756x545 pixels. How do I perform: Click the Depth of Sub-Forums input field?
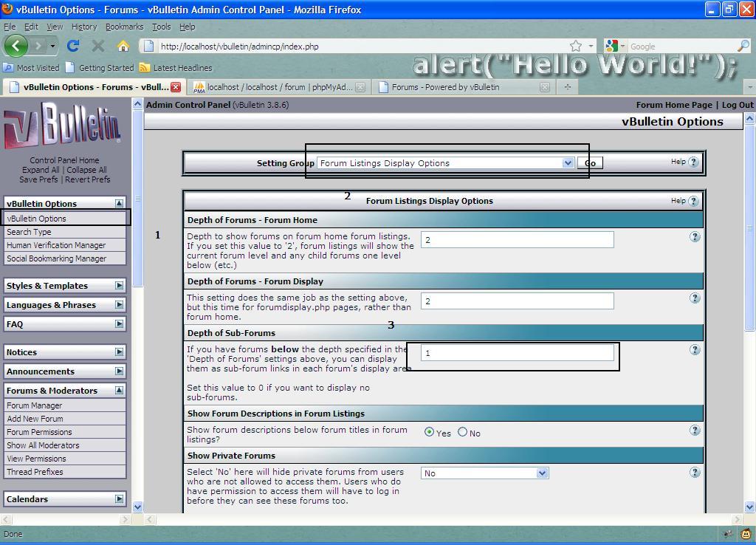pyautogui.click(x=518, y=353)
